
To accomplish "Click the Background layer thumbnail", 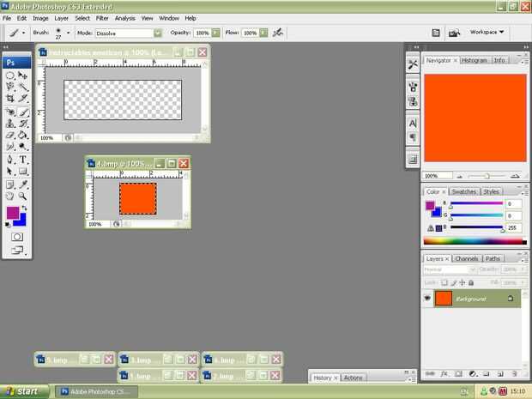I will pyautogui.click(x=444, y=299).
